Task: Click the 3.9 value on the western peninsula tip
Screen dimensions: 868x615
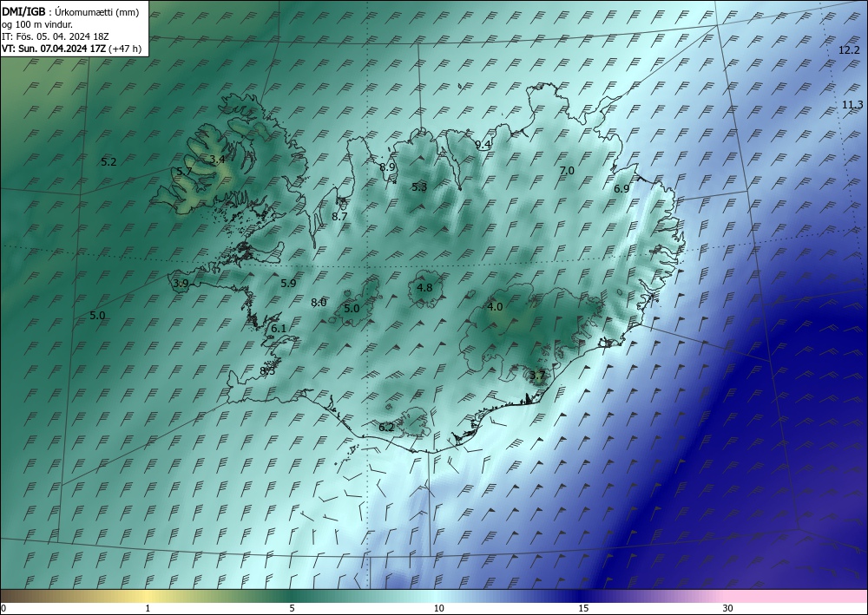Action: [181, 283]
